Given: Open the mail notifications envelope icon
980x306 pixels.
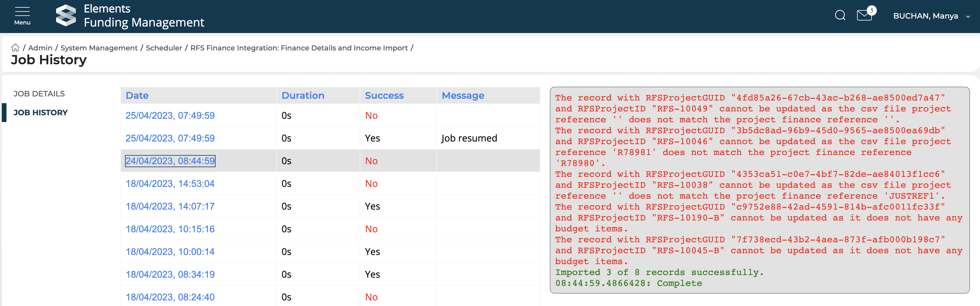Looking at the screenshot, I should [x=864, y=16].
